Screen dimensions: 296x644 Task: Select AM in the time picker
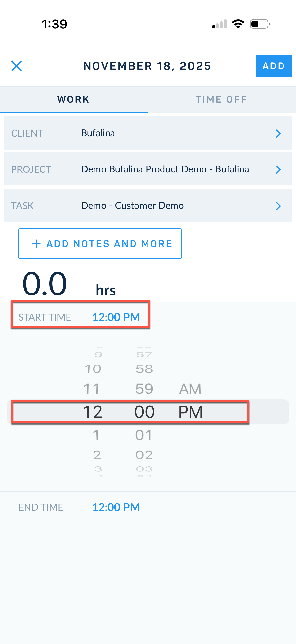pos(190,389)
